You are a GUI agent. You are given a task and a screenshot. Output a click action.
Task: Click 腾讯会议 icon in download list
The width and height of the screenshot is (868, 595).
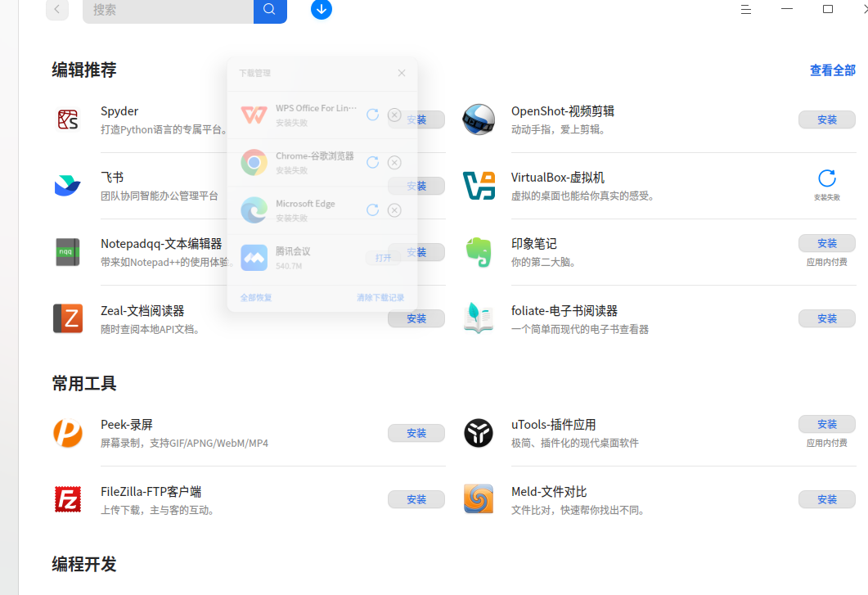pyautogui.click(x=254, y=258)
